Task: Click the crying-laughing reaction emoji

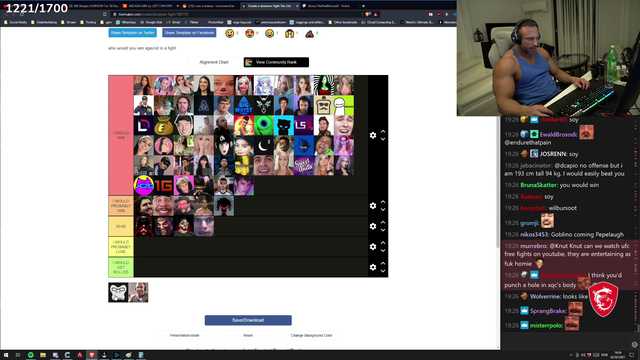Action: (x=269, y=33)
